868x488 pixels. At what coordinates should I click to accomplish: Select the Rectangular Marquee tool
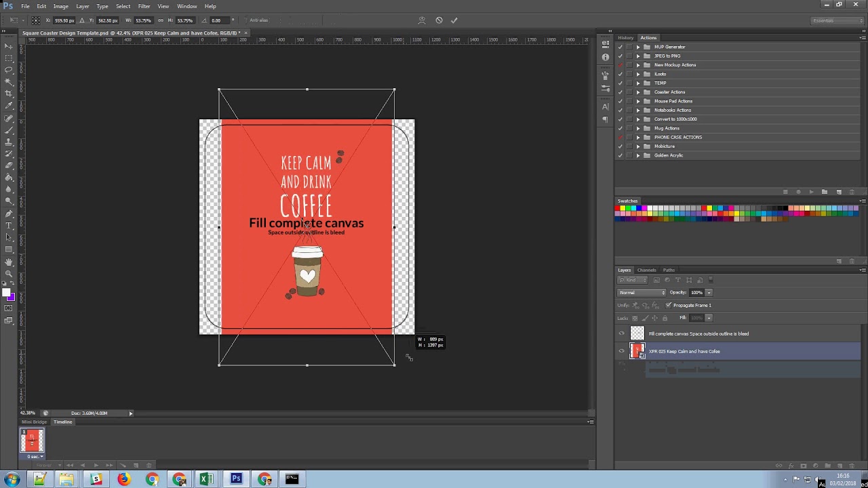coord(9,58)
